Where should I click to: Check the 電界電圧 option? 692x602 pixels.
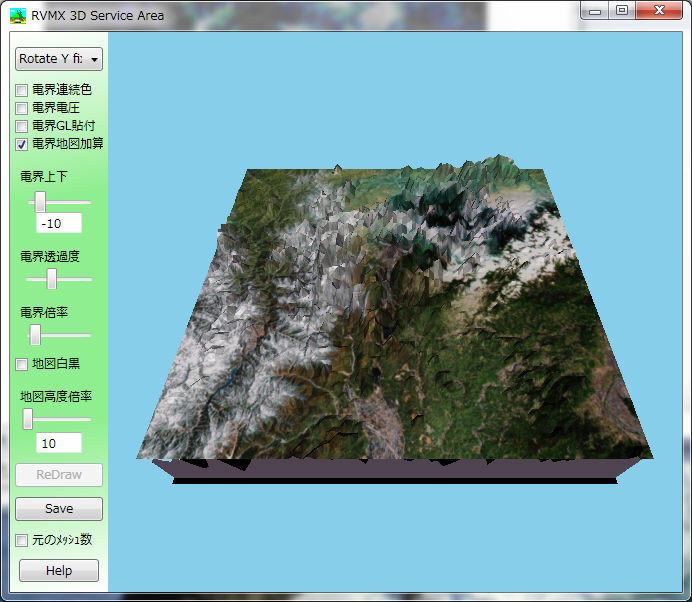coord(22,108)
